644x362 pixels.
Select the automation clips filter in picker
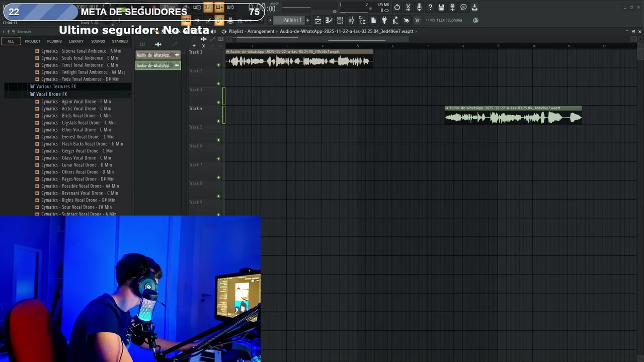coord(174,44)
